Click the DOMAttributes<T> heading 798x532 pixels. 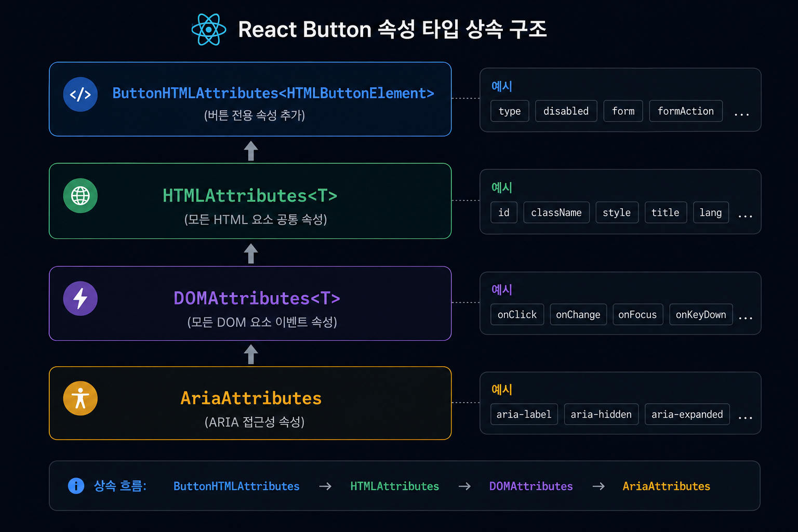coord(257,298)
